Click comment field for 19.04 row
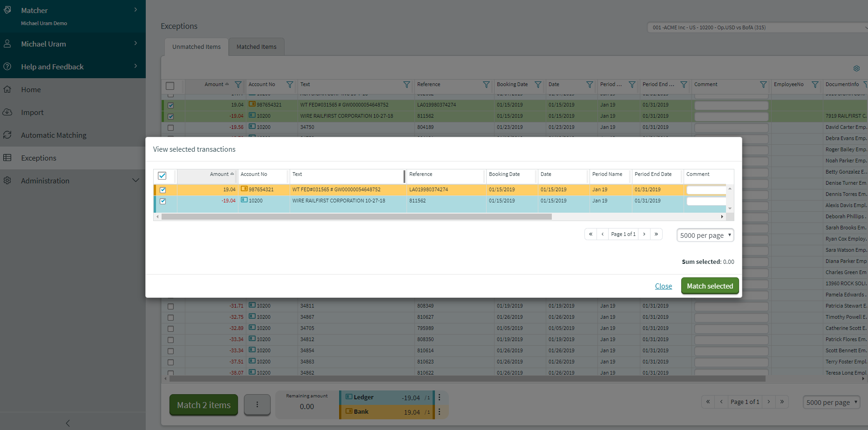 [x=706, y=190]
